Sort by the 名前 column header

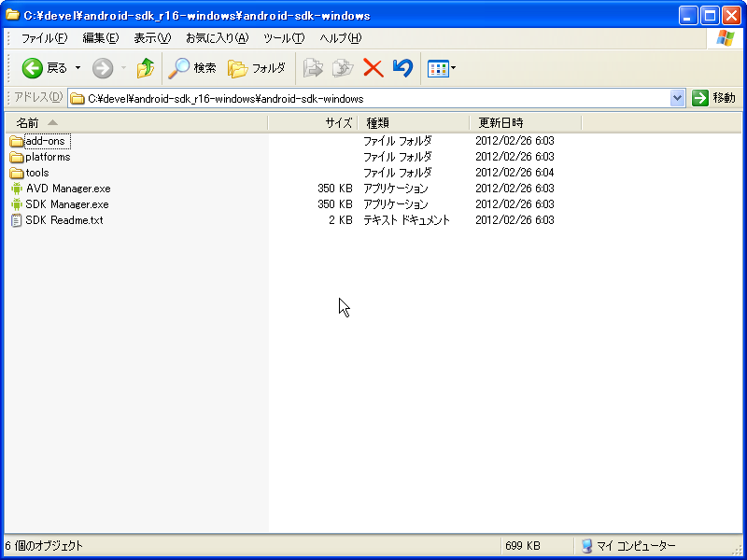136,123
